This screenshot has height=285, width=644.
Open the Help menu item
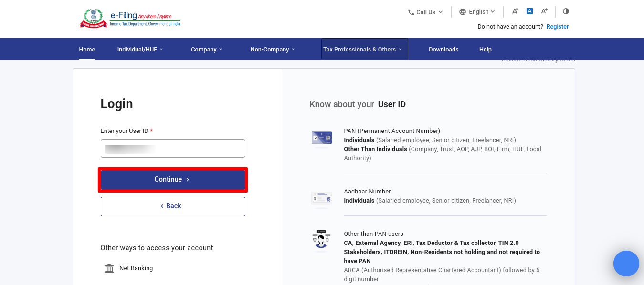tap(486, 50)
